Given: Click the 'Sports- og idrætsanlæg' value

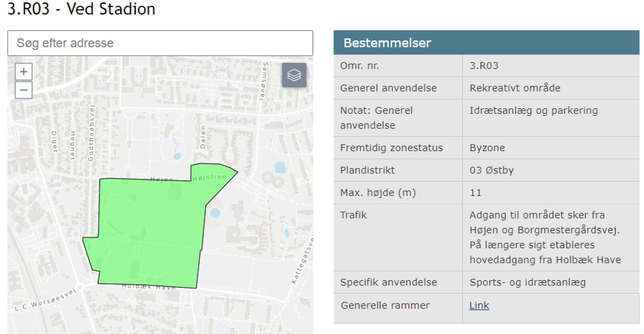Looking at the screenshot, I should [527, 282].
